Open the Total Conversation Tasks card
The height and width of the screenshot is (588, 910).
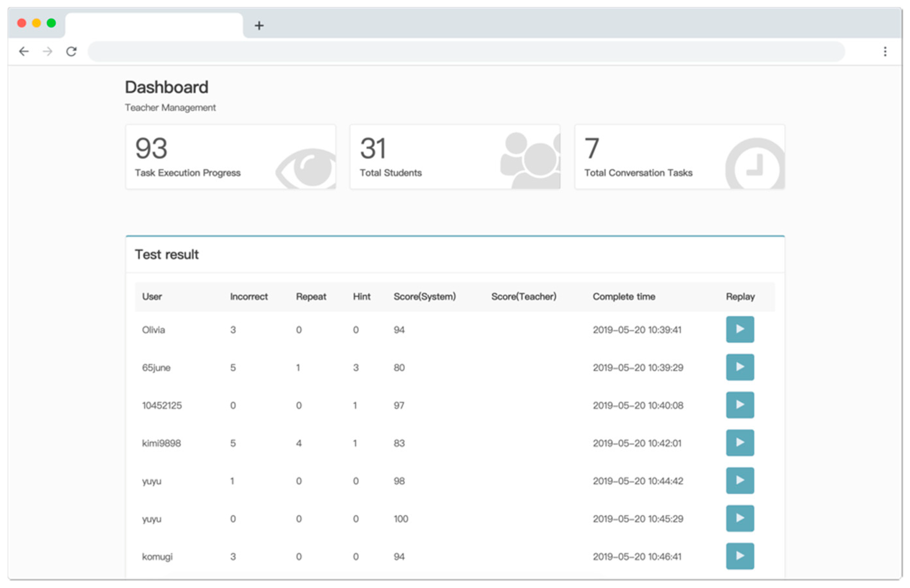tap(679, 157)
